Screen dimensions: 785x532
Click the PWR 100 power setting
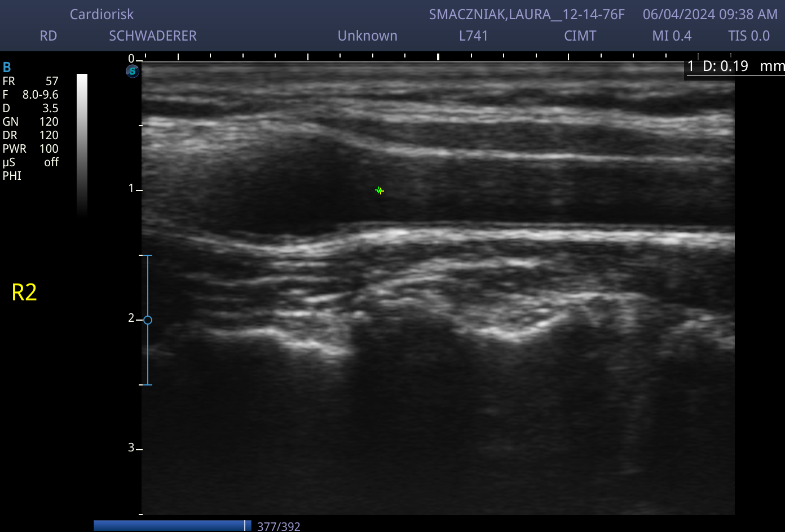30,149
